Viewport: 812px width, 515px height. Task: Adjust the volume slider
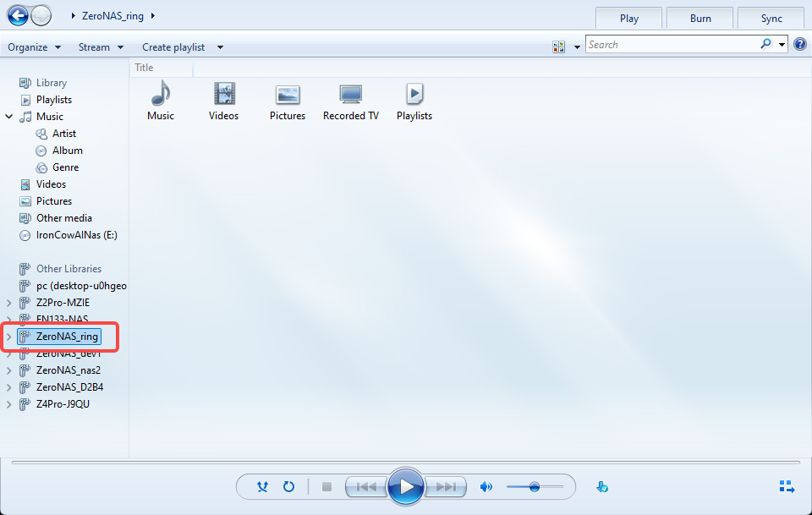[x=535, y=486]
